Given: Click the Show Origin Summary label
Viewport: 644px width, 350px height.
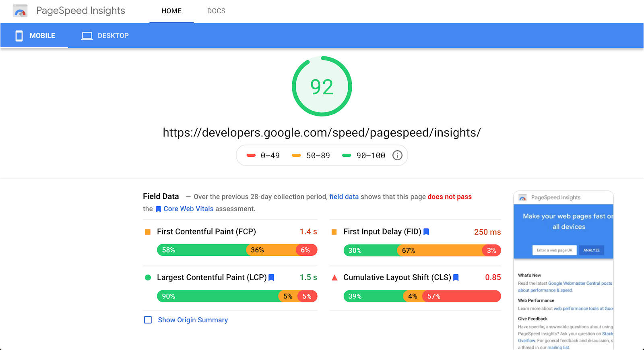Looking at the screenshot, I should [x=193, y=320].
